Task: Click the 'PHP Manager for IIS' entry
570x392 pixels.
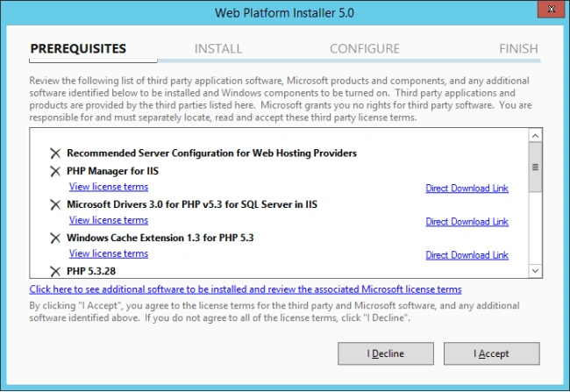Action: tap(113, 171)
